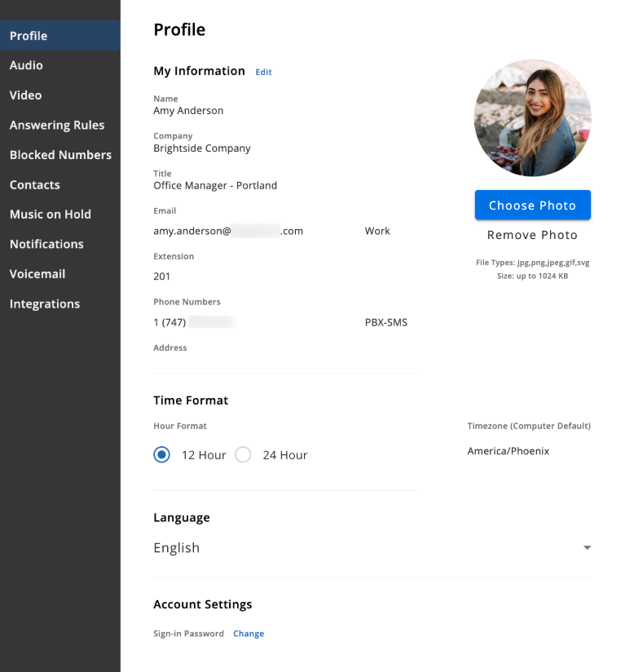Screen dimensions: 621x672
Task: Click the name Amy Anderson
Action: [x=188, y=111]
